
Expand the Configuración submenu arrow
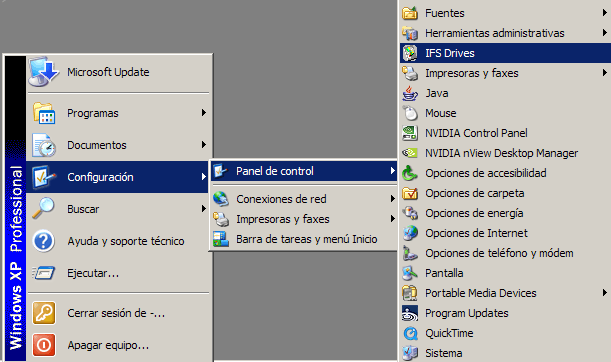pos(203,177)
